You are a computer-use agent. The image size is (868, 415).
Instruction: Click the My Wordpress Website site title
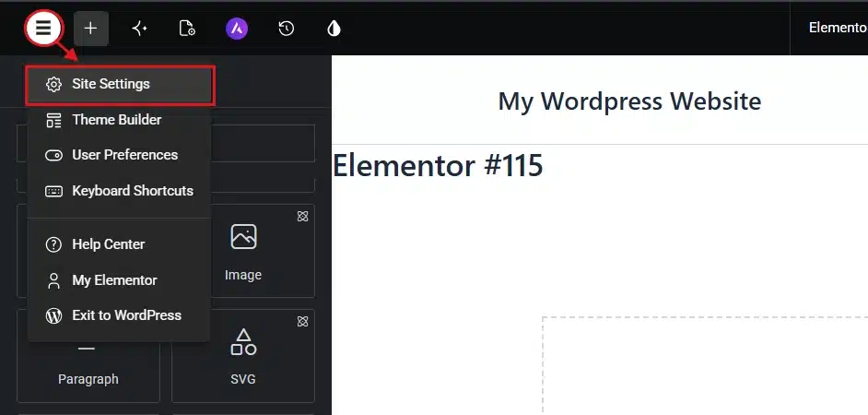[629, 101]
